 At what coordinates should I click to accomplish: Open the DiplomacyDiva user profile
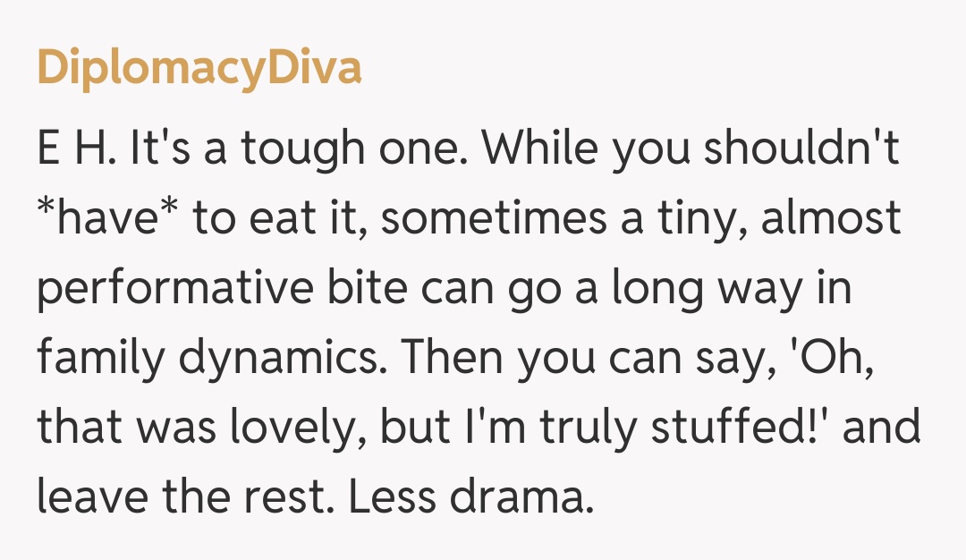click(199, 67)
